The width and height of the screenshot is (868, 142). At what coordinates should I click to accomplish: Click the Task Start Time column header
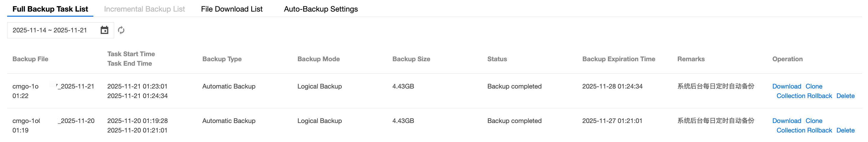point(131,54)
